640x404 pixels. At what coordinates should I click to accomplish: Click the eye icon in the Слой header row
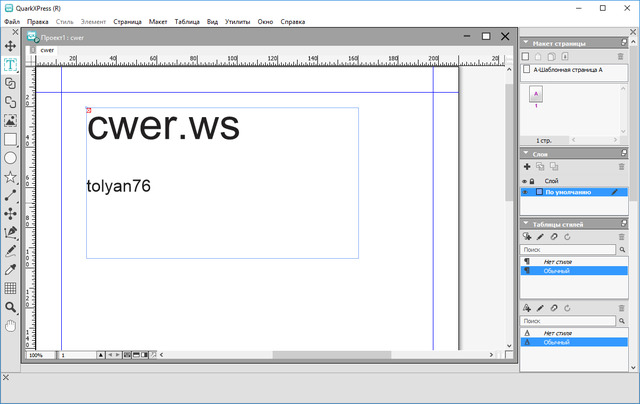[525, 181]
